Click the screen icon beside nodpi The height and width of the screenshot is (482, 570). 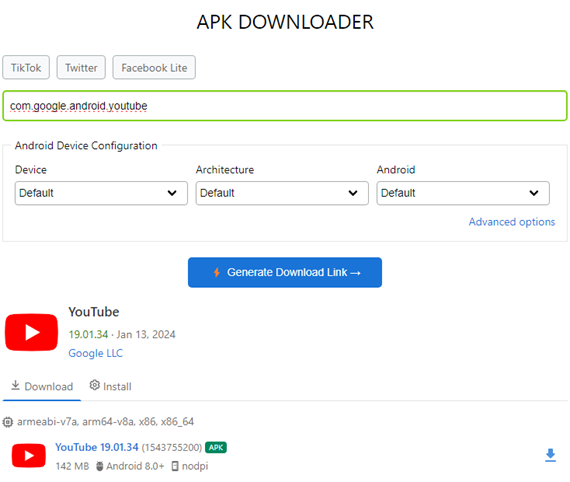175,466
